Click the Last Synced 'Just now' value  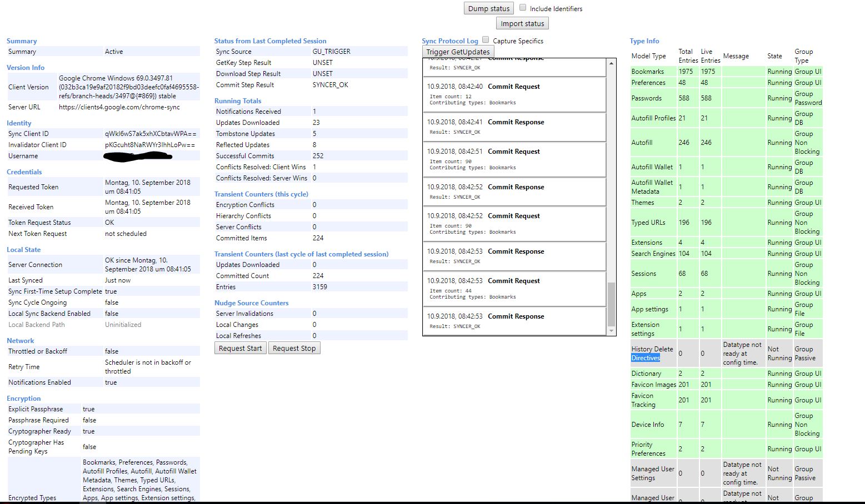(118, 280)
